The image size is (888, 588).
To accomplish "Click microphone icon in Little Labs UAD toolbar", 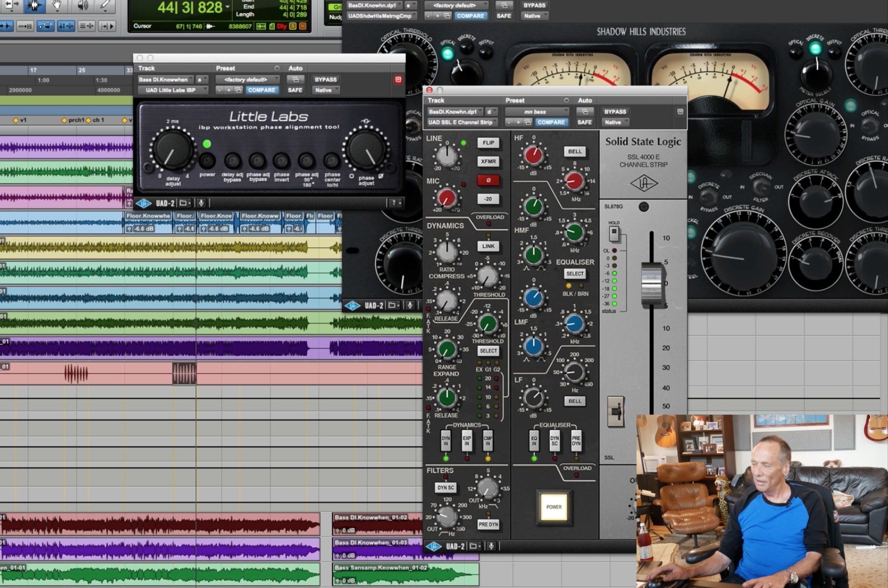I will click(x=201, y=203).
